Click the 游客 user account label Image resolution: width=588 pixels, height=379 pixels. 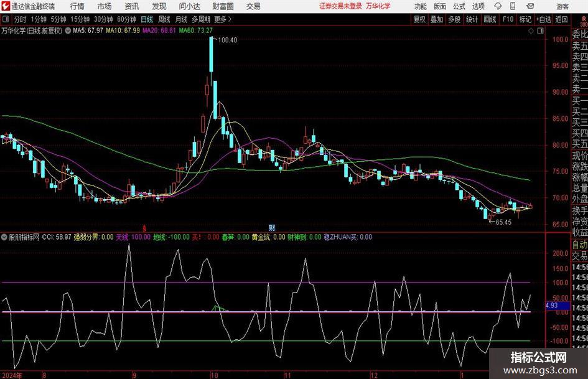click(562, 6)
